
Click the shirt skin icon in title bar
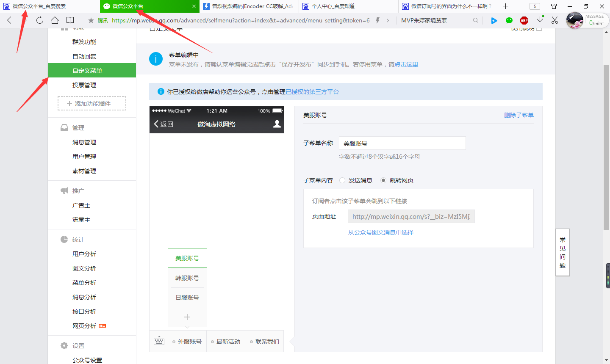coord(554,6)
